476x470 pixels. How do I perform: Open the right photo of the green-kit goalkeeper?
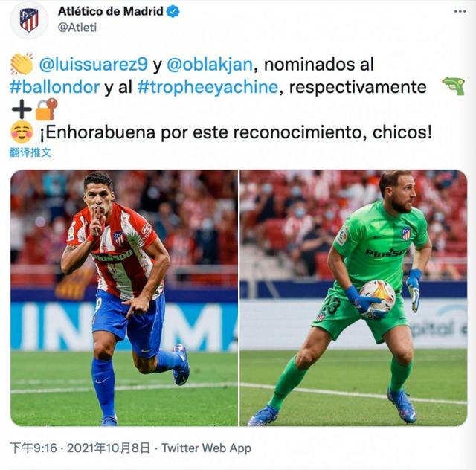point(354,298)
